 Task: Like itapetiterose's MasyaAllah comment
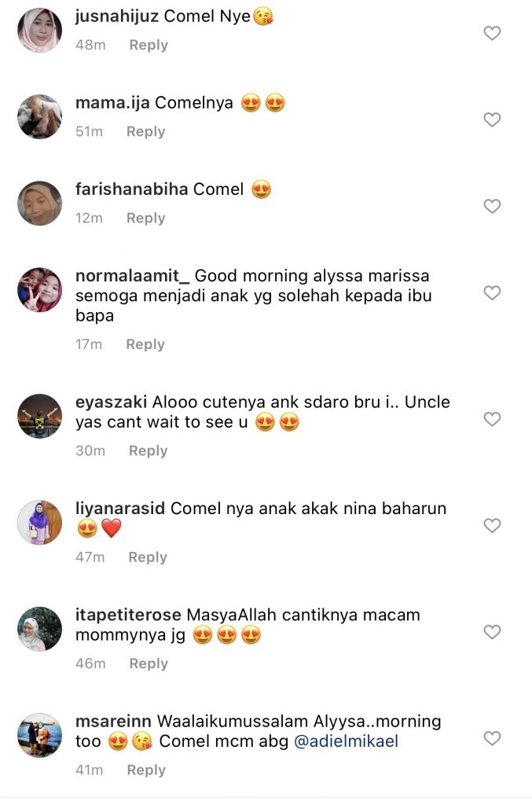click(x=492, y=632)
